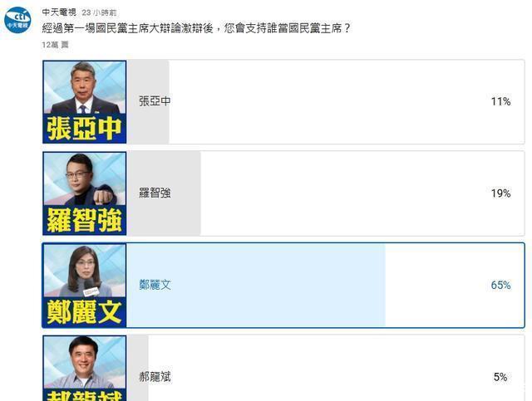The height and width of the screenshot is (401, 532).
Task: Click the gray result bar for 張亞中
Action: coord(148,101)
